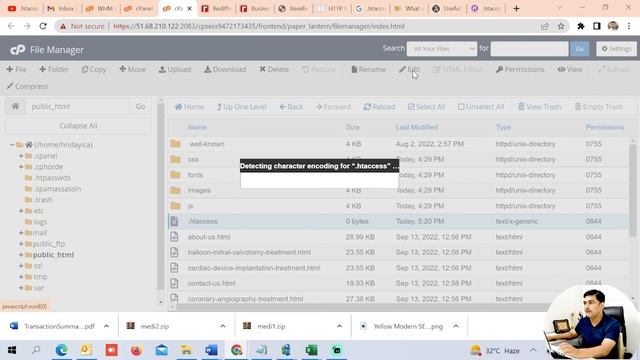
Task: Click the path Go button
Action: (x=140, y=107)
